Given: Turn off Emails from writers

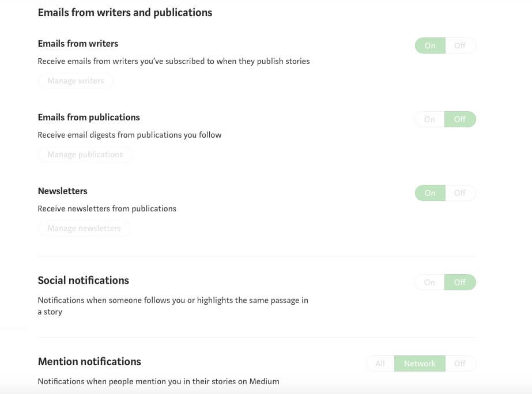Looking at the screenshot, I should coord(460,46).
